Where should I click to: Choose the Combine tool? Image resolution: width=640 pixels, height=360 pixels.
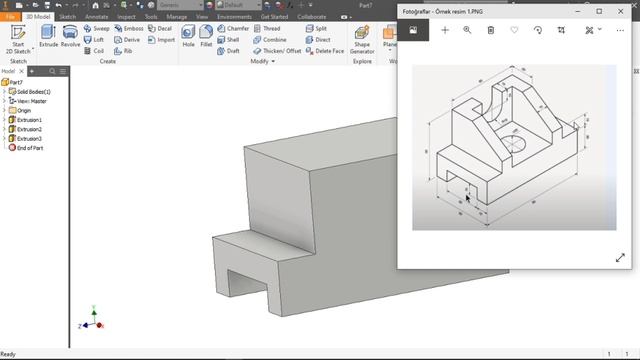[270, 40]
